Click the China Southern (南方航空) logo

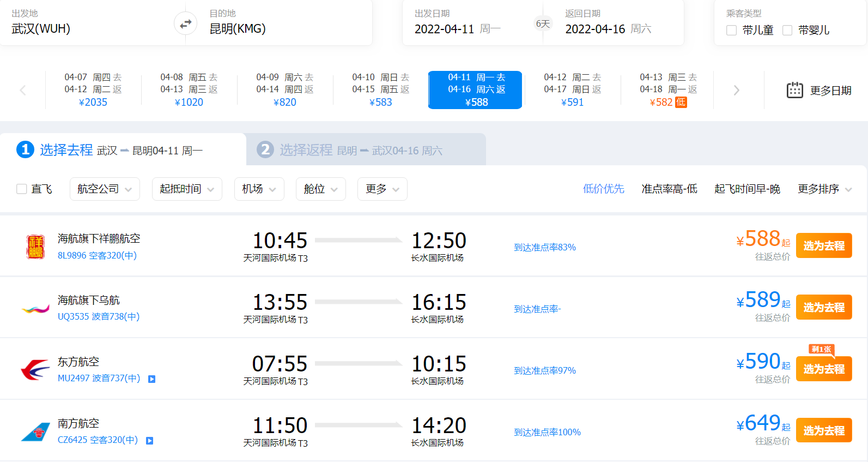tap(35, 431)
